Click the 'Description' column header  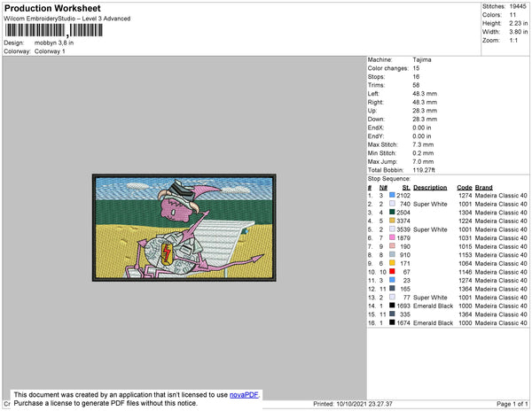point(430,188)
